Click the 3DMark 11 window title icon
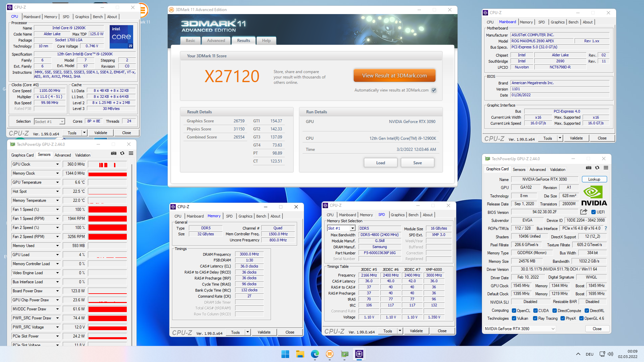The image size is (644, 362). (x=172, y=10)
